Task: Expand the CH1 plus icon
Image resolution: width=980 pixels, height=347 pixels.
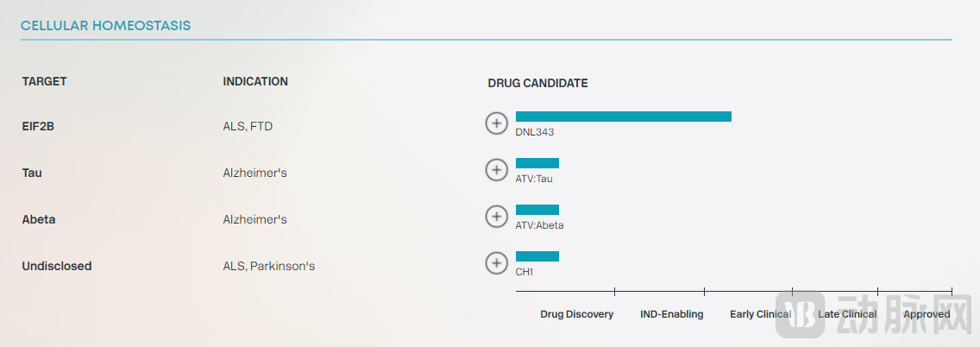Action: (496, 262)
